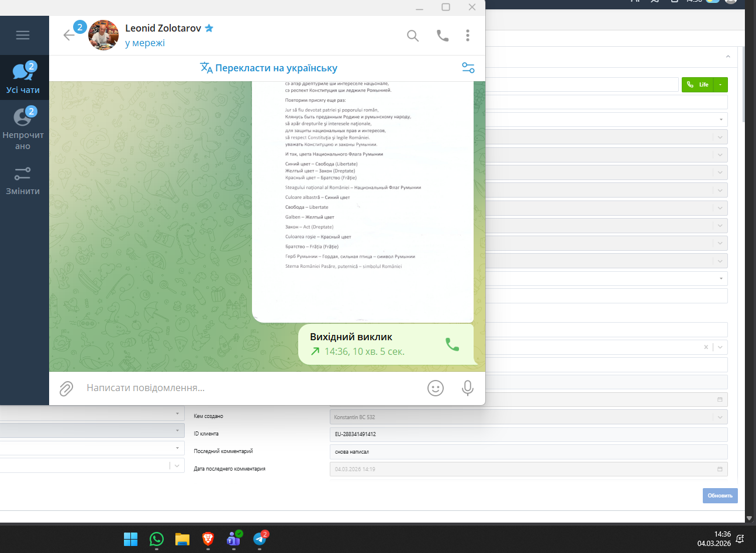
Task: Open the three-dot chat options menu
Action: pyautogui.click(x=468, y=36)
